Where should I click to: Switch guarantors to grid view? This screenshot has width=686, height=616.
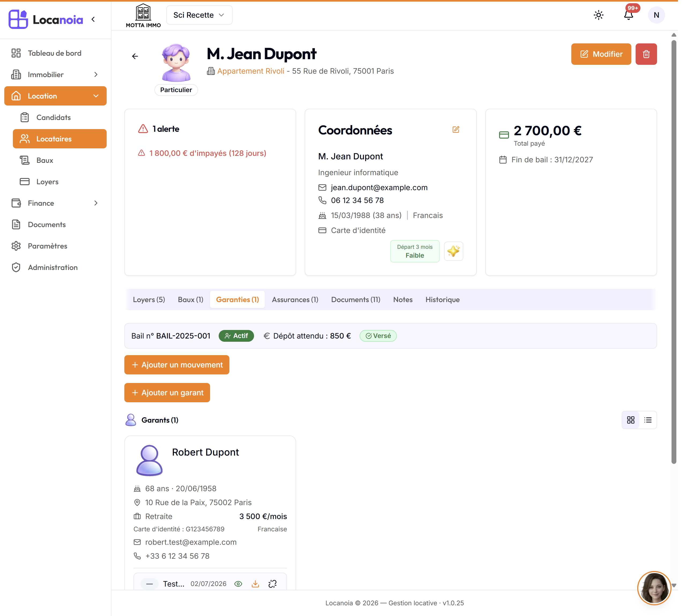(x=631, y=420)
